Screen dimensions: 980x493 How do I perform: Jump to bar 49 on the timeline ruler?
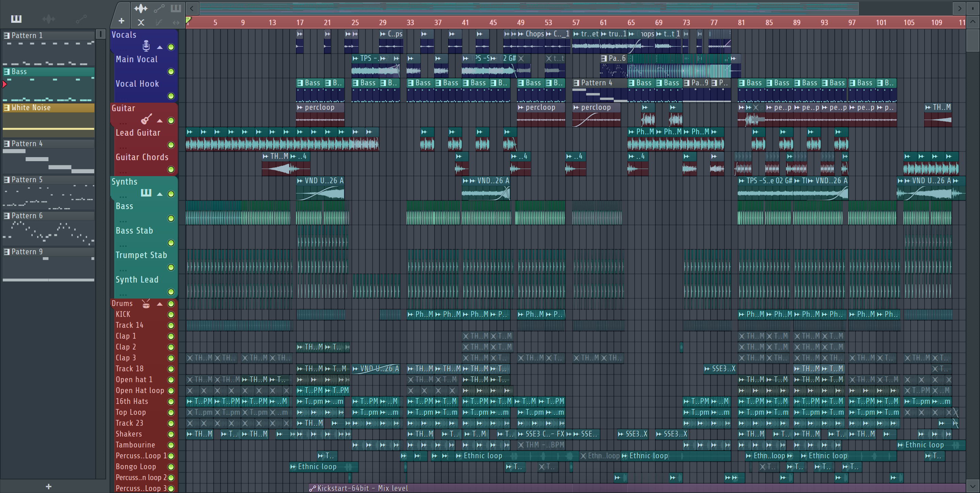pyautogui.click(x=520, y=22)
